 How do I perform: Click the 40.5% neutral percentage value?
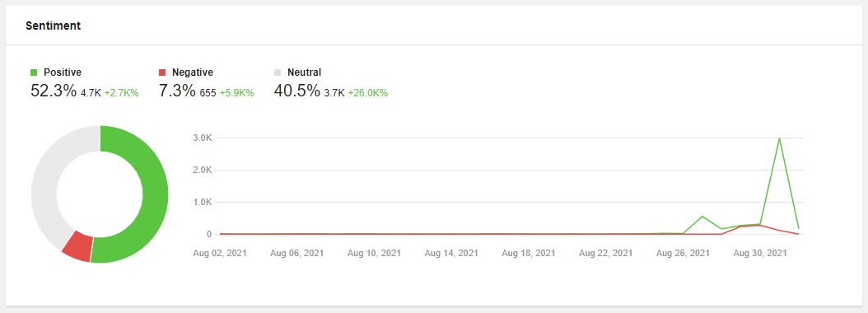coord(296,91)
